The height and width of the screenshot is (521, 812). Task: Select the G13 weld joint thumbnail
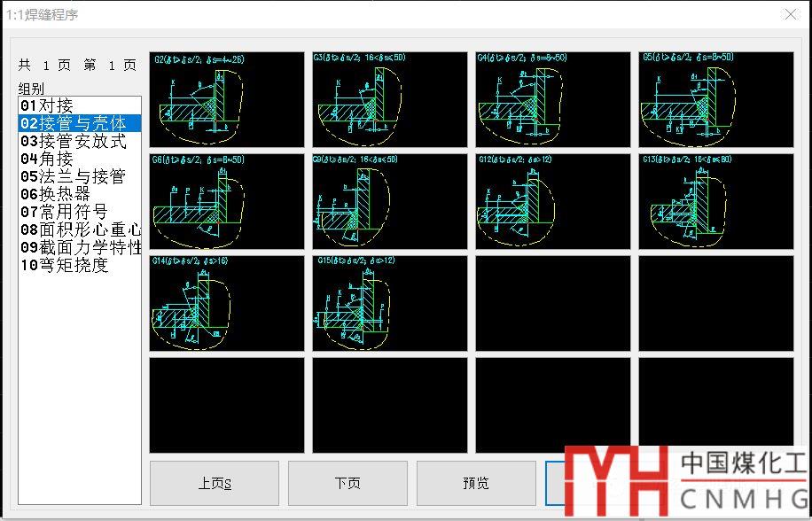click(715, 201)
